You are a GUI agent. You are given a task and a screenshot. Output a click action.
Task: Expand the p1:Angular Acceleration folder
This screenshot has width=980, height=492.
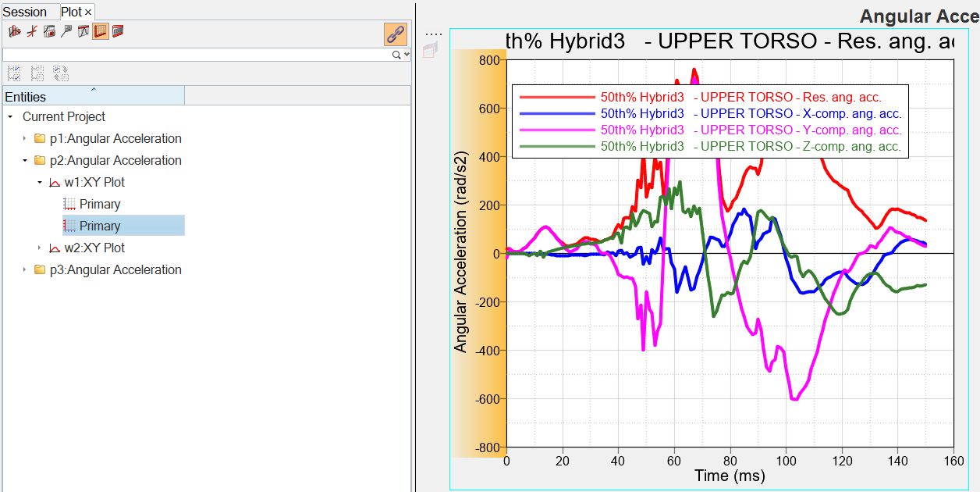coord(25,139)
